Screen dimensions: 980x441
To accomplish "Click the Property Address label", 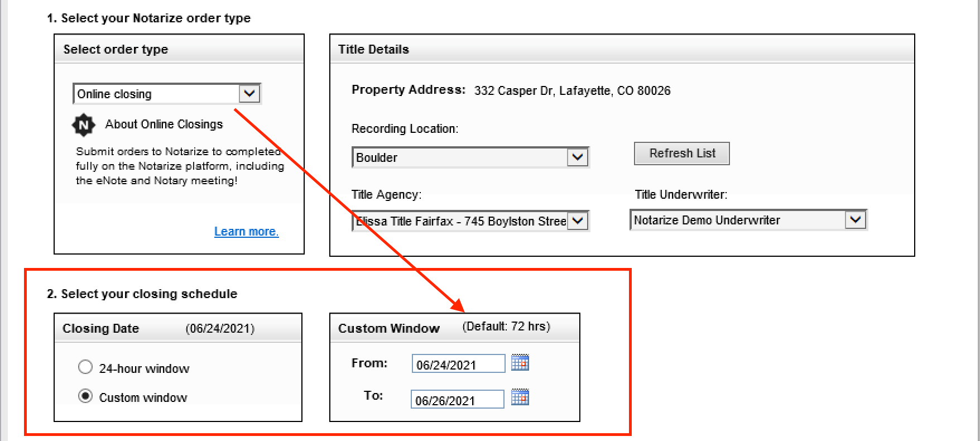I will click(409, 90).
